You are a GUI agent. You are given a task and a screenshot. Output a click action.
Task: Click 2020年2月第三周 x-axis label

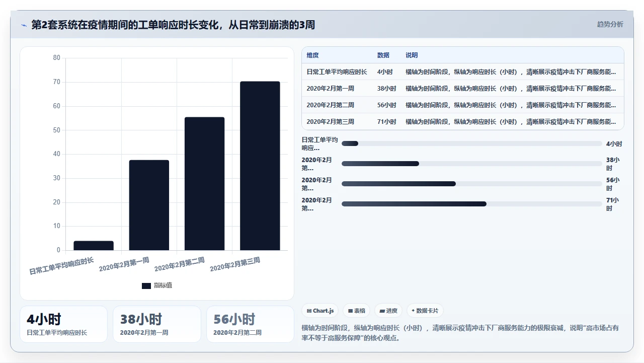pos(235,264)
